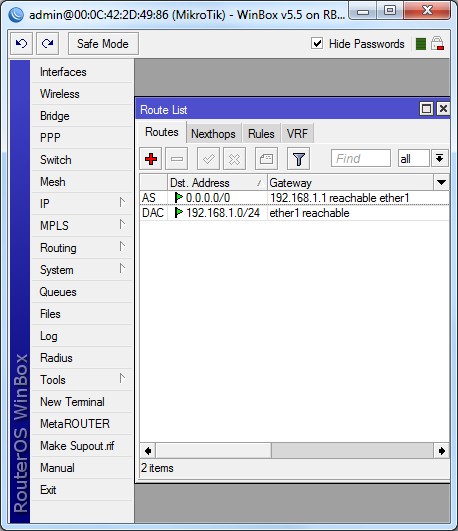Maximize the WinBox main window
The image size is (458, 531).
click(x=390, y=11)
